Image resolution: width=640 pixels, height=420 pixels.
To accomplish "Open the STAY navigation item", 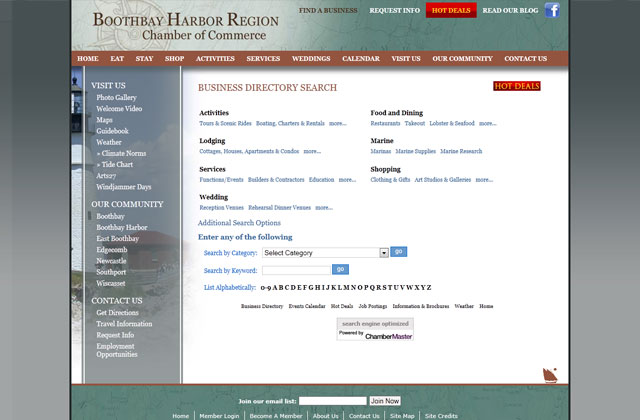I will (x=144, y=58).
